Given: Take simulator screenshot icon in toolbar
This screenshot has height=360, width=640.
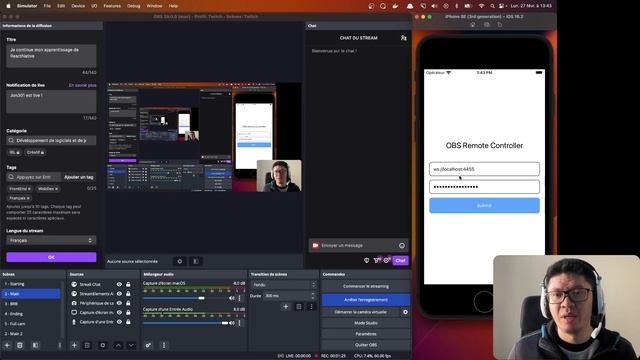Looking at the screenshot, I should pyautogui.click(x=487, y=24).
